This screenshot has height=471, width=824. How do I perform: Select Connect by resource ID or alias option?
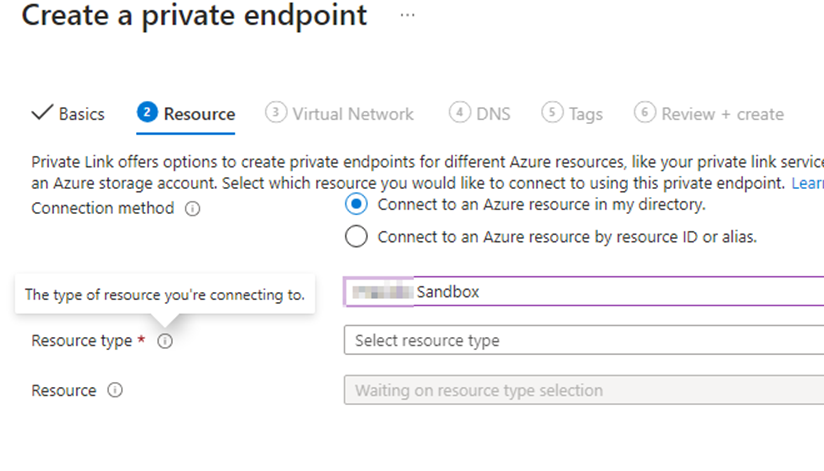tap(356, 237)
